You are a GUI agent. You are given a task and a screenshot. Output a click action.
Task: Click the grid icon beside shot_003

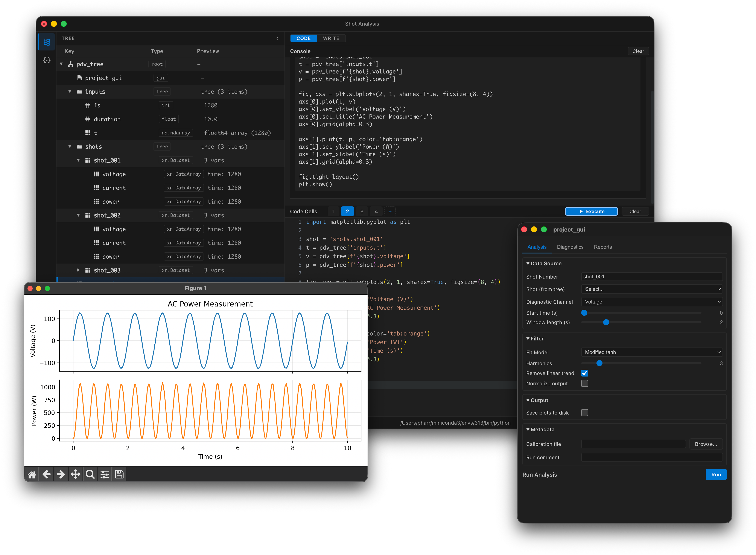88,270
